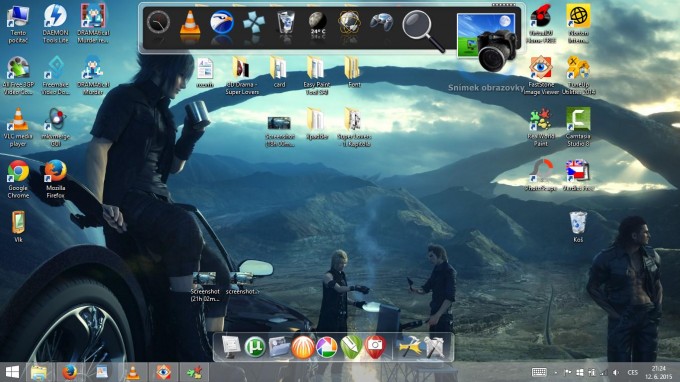Viewport: 680px width, 382px height.
Task: Open Camtasia Studio 8 shortcut
Action: point(578,127)
